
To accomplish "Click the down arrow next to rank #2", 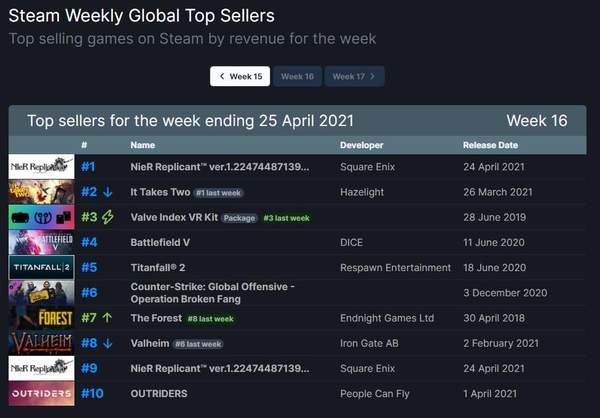I will [x=108, y=192].
